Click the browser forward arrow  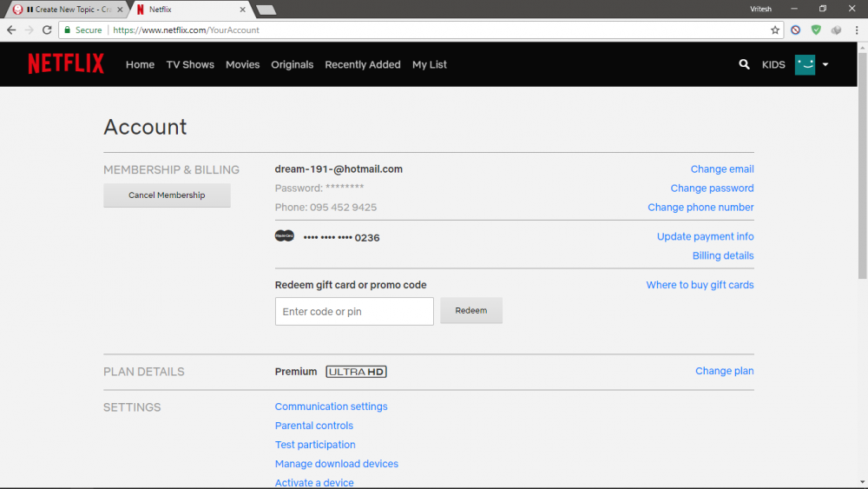pyautogui.click(x=30, y=30)
